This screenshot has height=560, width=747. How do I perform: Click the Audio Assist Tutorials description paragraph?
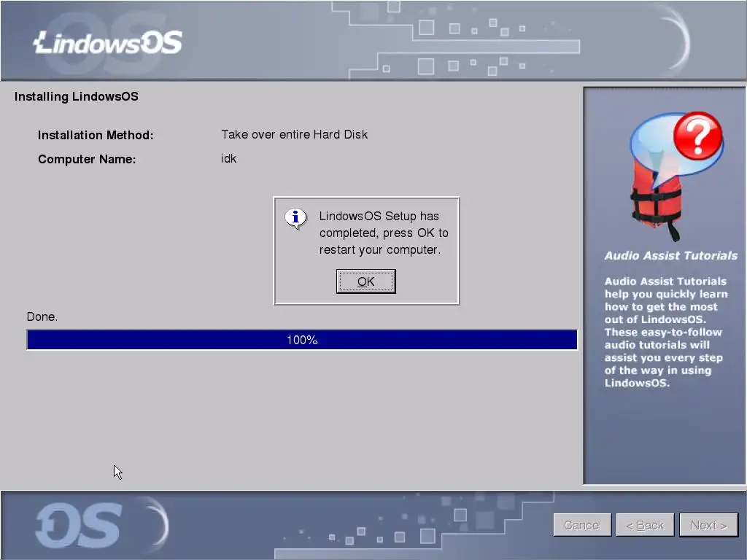click(x=665, y=332)
